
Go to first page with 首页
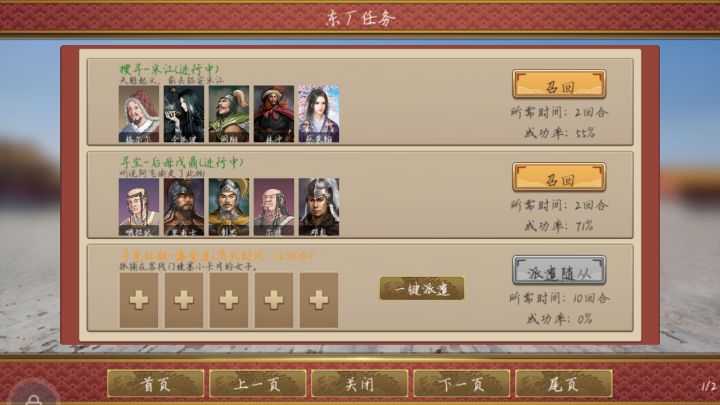click(156, 383)
